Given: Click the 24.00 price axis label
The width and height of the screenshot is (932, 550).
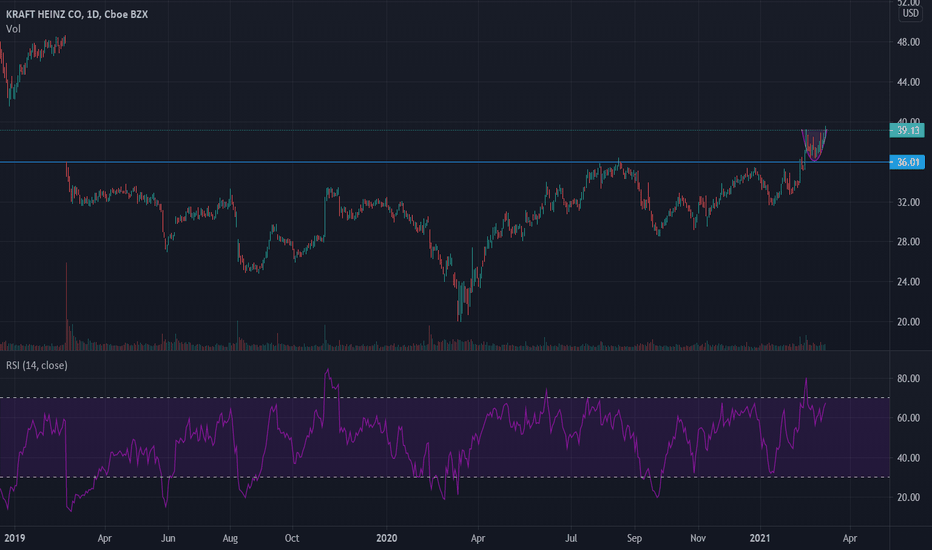Looking at the screenshot, I should pyautogui.click(x=908, y=282).
